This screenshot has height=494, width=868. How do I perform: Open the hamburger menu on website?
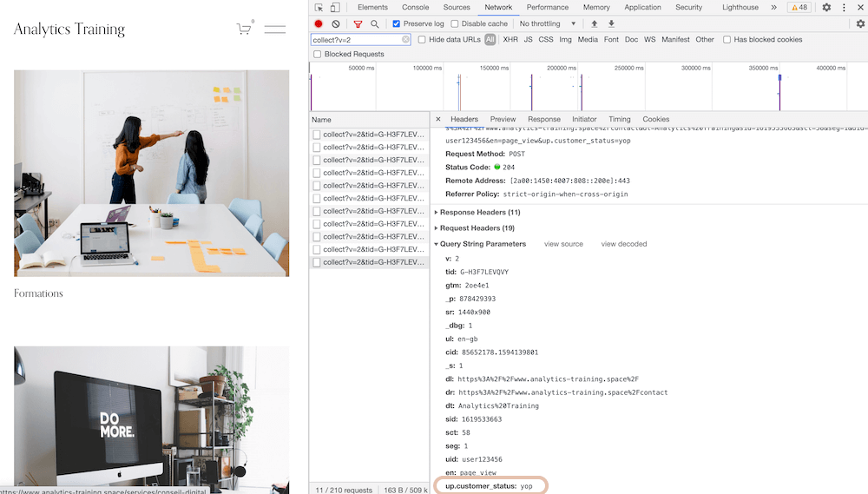click(x=274, y=30)
